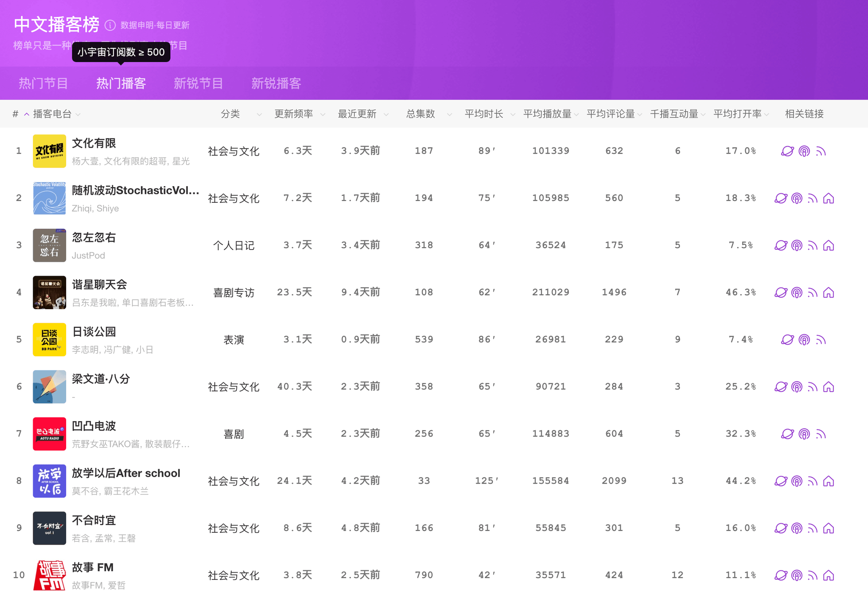Open the 更新频率 column sort dropdown
Image resolution: width=868 pixels, height=601 pixels.
[x=323, y=115]
